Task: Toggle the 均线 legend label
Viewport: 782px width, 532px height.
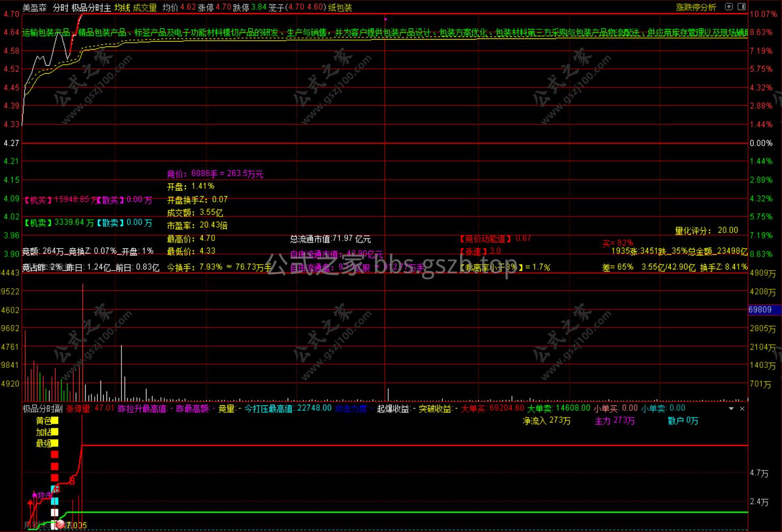Action: pyautogui.click(x=122, y=7)
